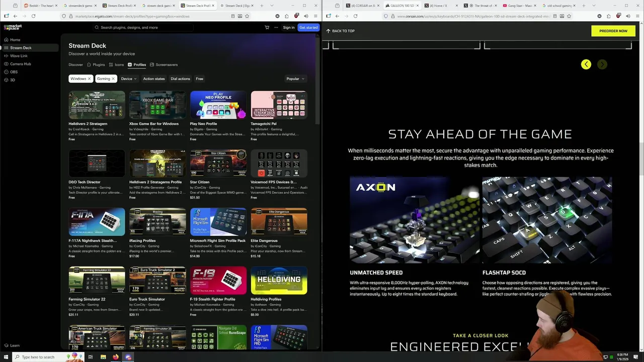Open the shopping cart icon in Elgato Marketplace
This screenshot has width=644, height=362.
click(267, 28)
